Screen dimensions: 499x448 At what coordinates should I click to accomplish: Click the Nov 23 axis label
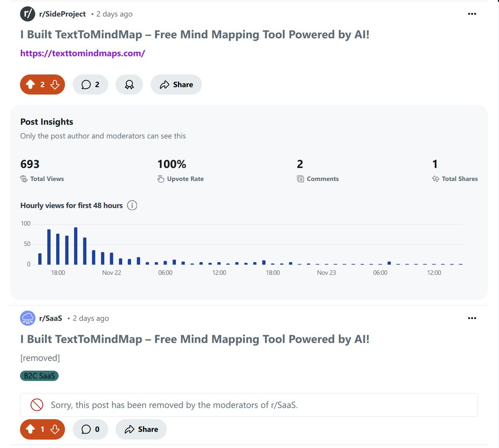[326, 273]
